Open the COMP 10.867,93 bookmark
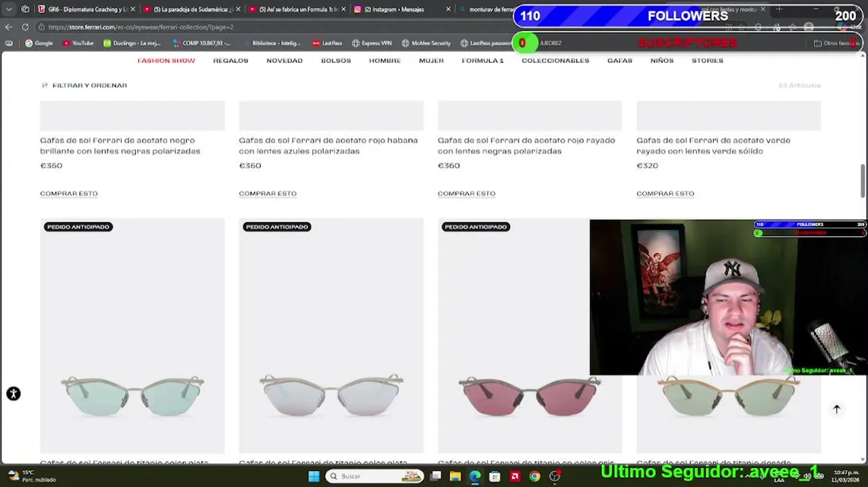The width and height of the screenshot is (868, 487). click(x=201, y=43)
